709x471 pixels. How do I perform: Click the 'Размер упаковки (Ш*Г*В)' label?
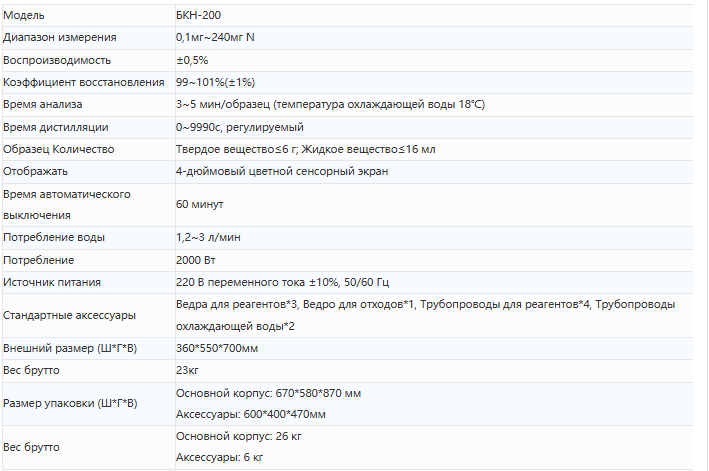(70, 403)
